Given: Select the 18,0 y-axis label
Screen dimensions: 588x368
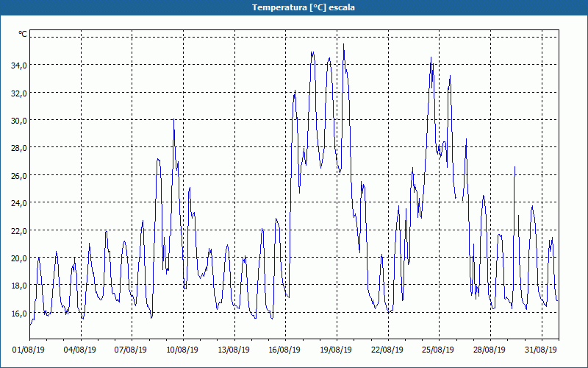Looking at the screenshot, I should point(19,286).
